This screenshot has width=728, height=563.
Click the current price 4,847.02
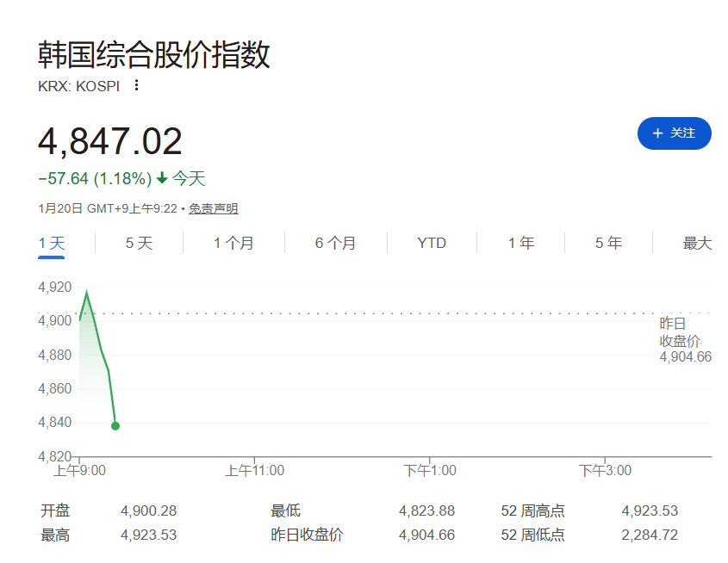point(110,142)
